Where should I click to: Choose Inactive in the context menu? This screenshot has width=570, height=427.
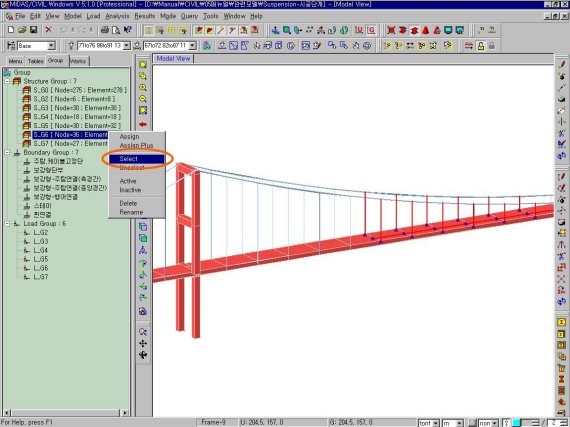pos(137,190)
